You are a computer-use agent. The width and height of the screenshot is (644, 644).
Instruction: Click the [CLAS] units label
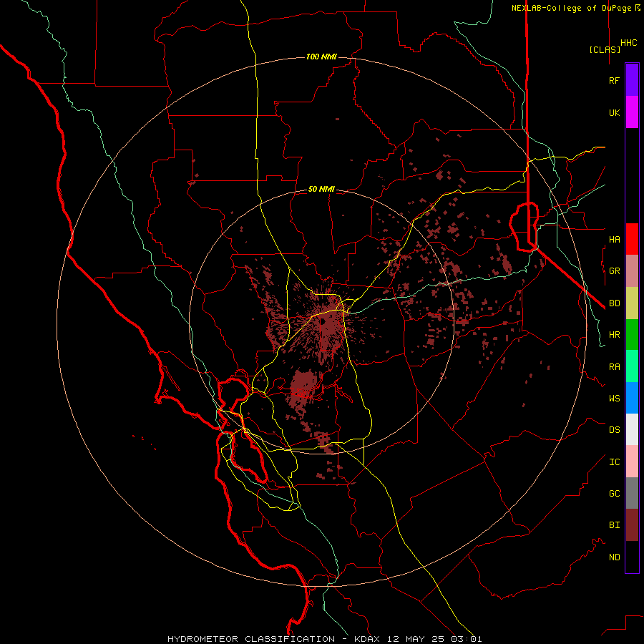coord(605,49)
